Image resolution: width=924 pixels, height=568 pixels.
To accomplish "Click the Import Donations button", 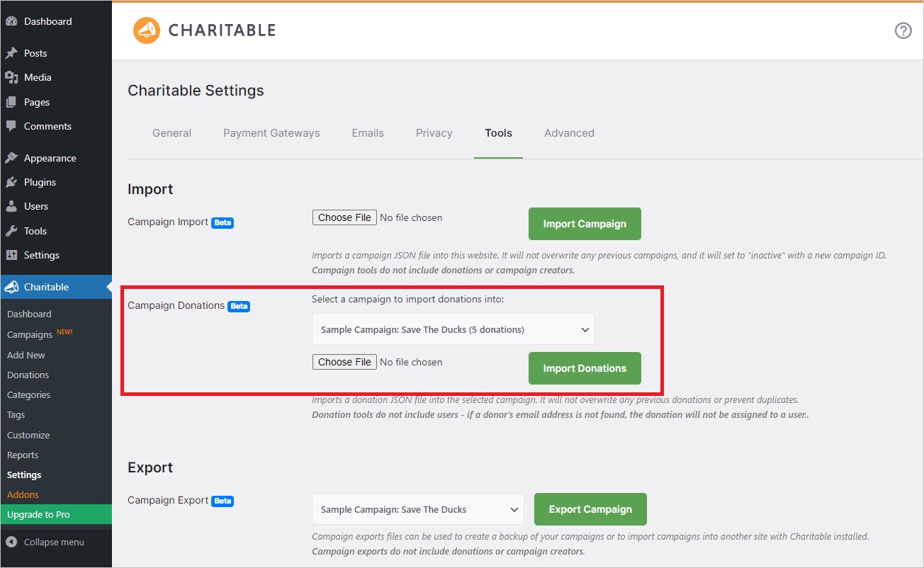I will click(x=584, y=368).
